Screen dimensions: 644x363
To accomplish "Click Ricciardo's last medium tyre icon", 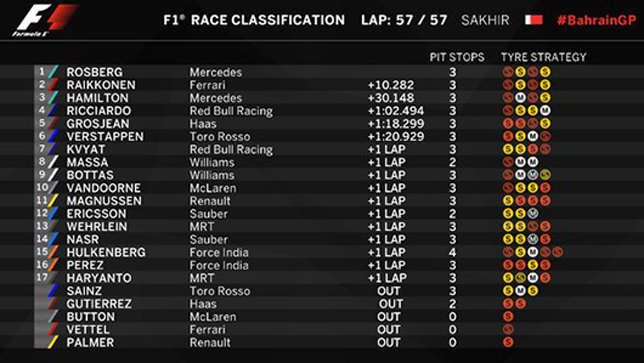I will click(545, 110).
